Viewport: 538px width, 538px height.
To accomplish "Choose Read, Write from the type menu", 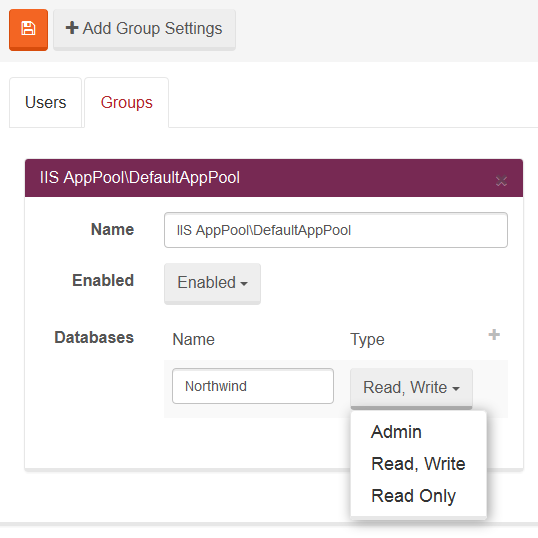I will coord(418,464).
